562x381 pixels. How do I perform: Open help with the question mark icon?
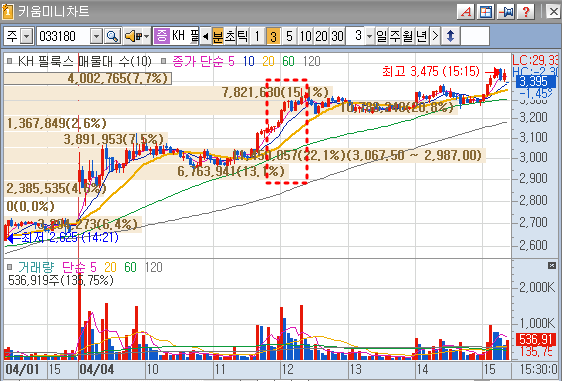pos(526,12)
